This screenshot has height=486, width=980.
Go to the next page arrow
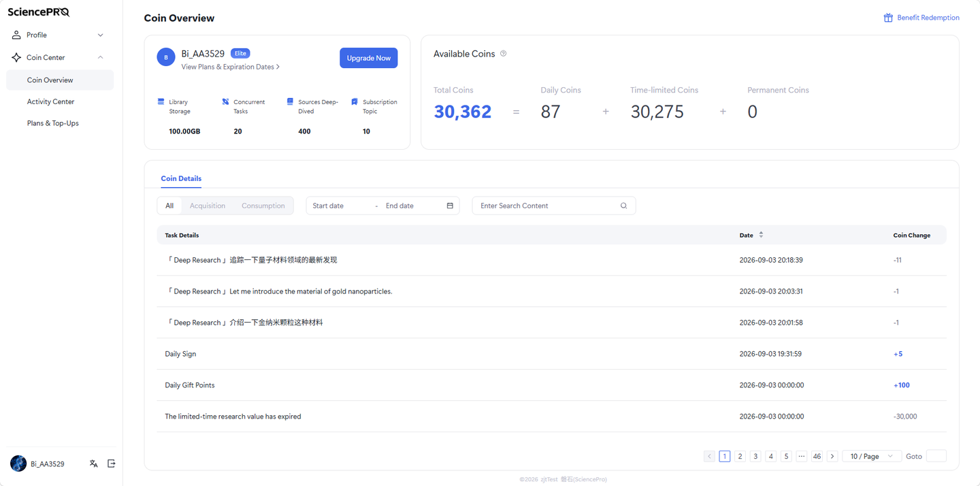[832, 456]
